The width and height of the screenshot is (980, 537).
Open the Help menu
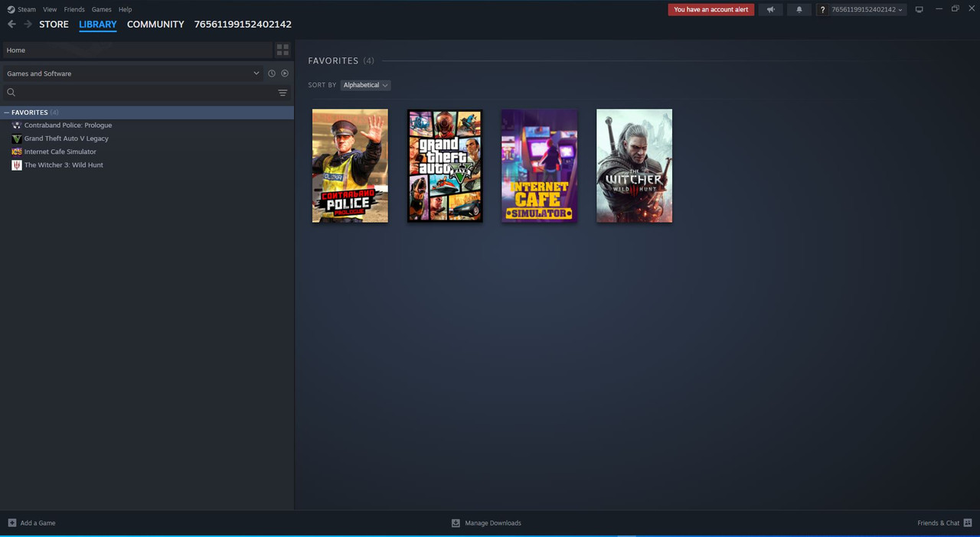click(126, 9)
